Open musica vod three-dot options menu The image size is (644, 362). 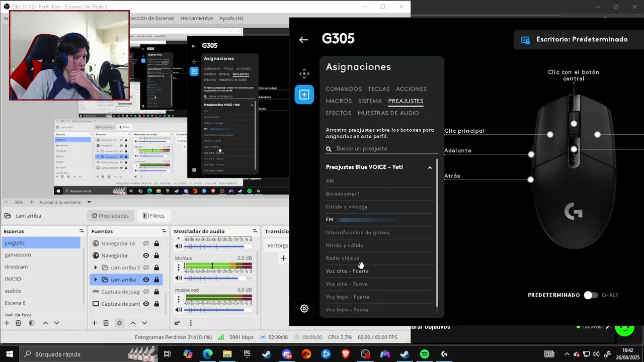pos(178,299)
